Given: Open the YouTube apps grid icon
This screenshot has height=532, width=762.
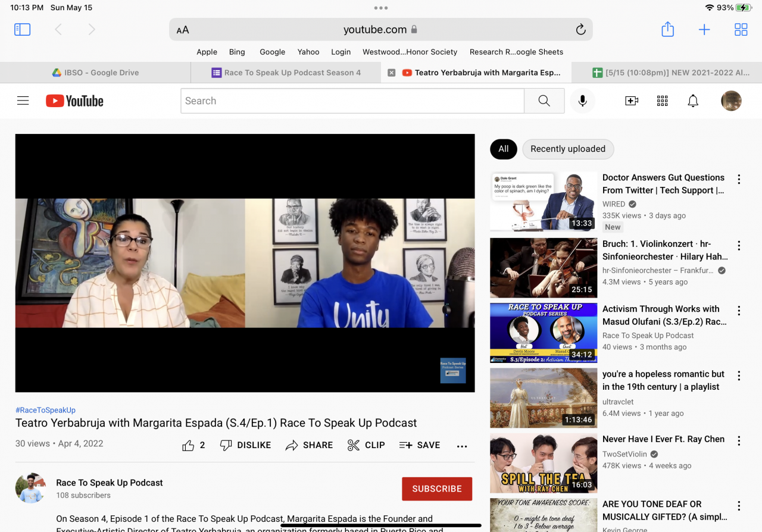Looking at the screenshot, I should coord(662,101).
